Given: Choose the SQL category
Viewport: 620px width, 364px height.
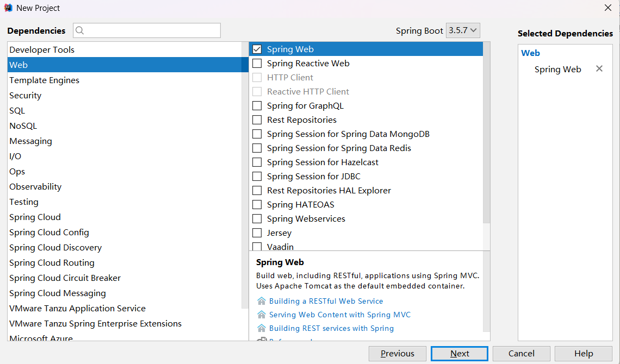Looking at the screenshot, I should coord(125,110).
